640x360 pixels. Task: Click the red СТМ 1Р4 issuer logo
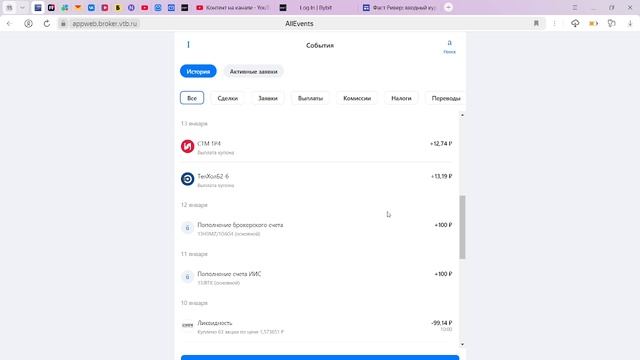click(x=187, y=146)
